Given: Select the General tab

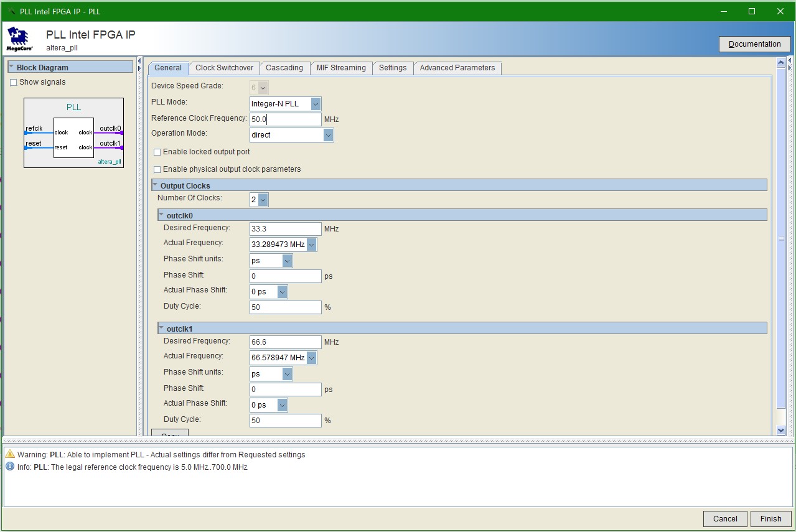Looking at the screenshot, I should [x=168, y=68].
